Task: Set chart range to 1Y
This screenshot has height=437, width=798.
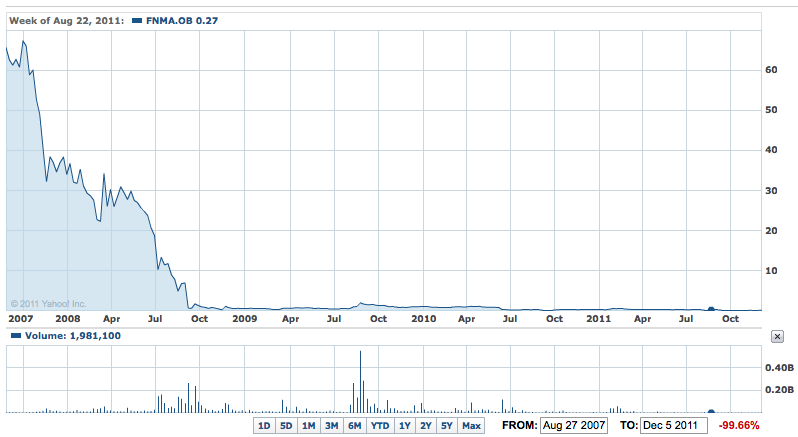Action: [405, 425]
